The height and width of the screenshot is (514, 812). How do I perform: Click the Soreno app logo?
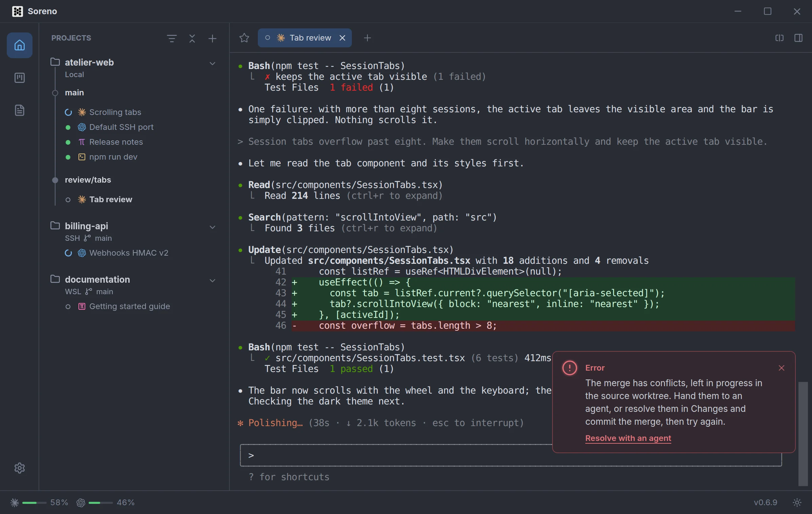coord(17,11)
